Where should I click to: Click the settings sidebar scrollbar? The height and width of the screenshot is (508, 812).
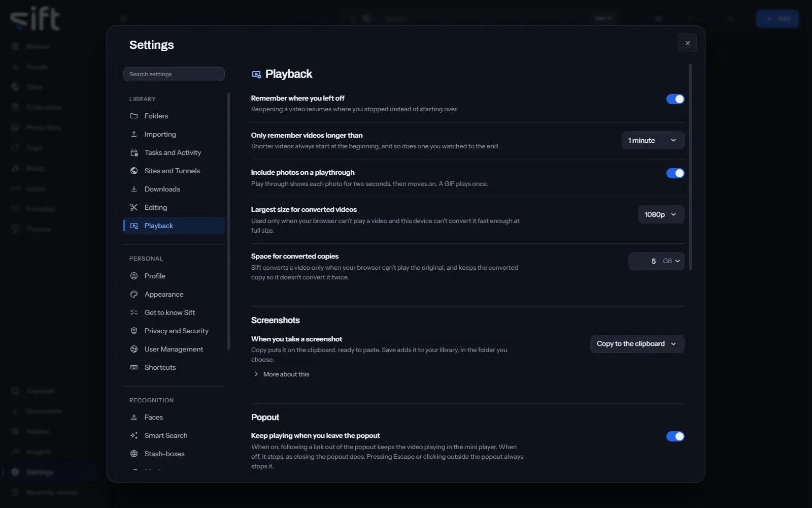228,221
